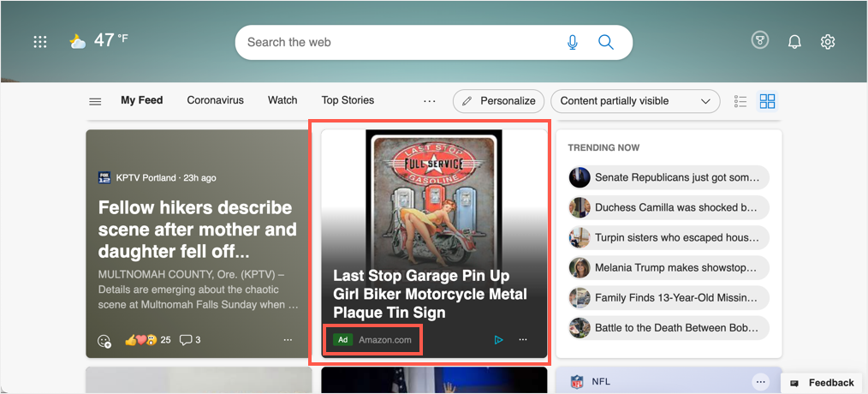Open the app launcher grid icon

pyautogui.click(x=39, y=42)
